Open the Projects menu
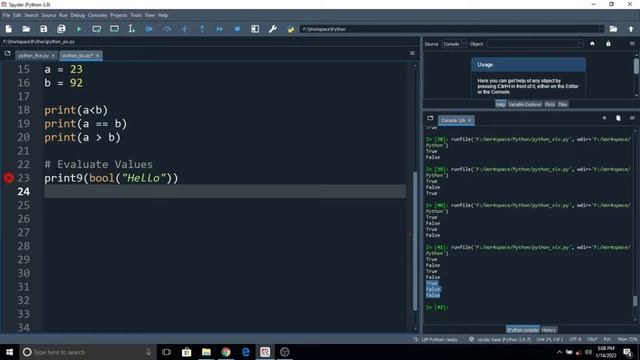Screen dimensions: 640x360 coord(118,15)
